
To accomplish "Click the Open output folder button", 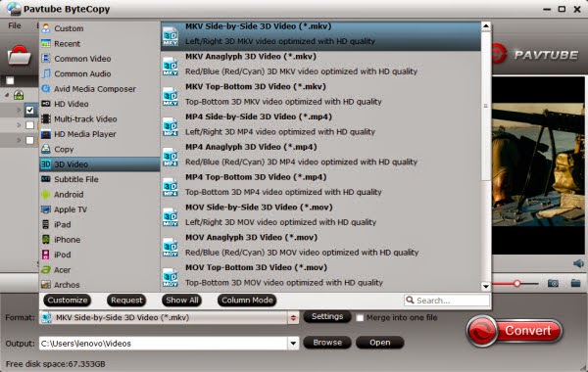I will (380, 343).
